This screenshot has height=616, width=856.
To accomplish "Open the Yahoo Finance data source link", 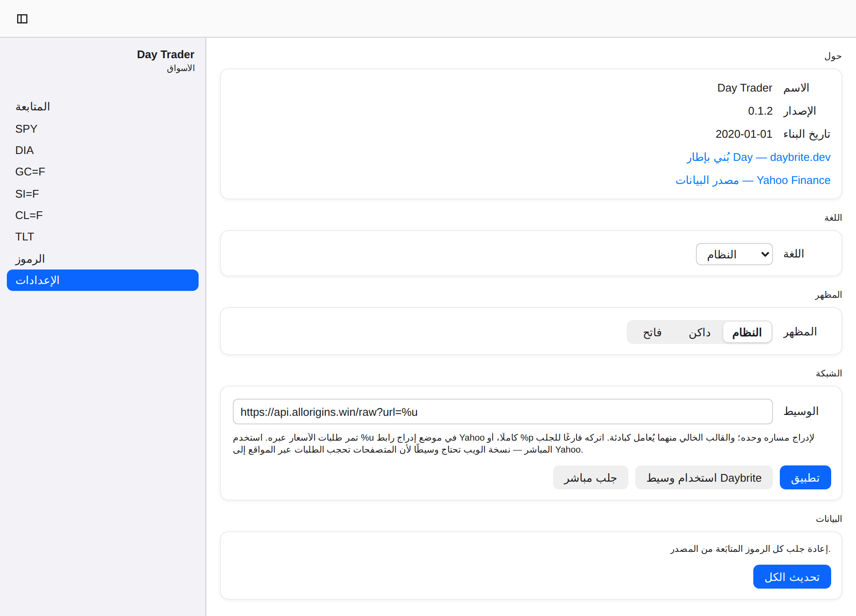I will (753, 181).
